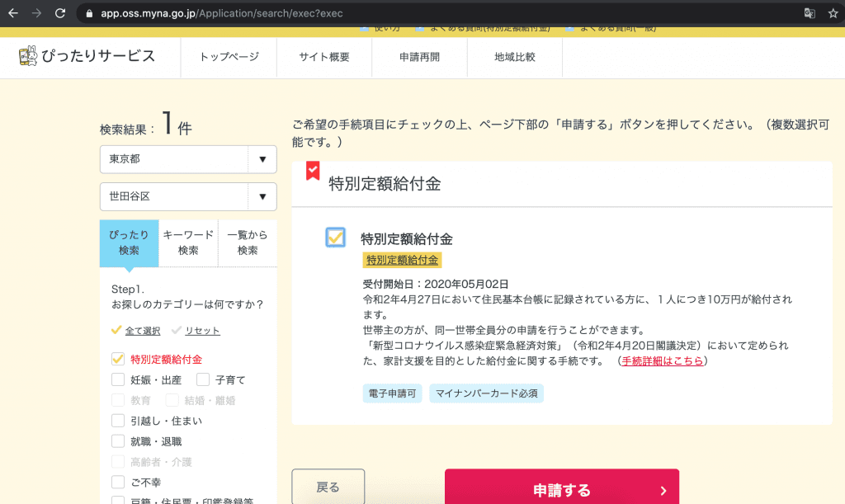
Task: Uncheck the 特別定額給付金 category checkbox
Action: [117, 360]
